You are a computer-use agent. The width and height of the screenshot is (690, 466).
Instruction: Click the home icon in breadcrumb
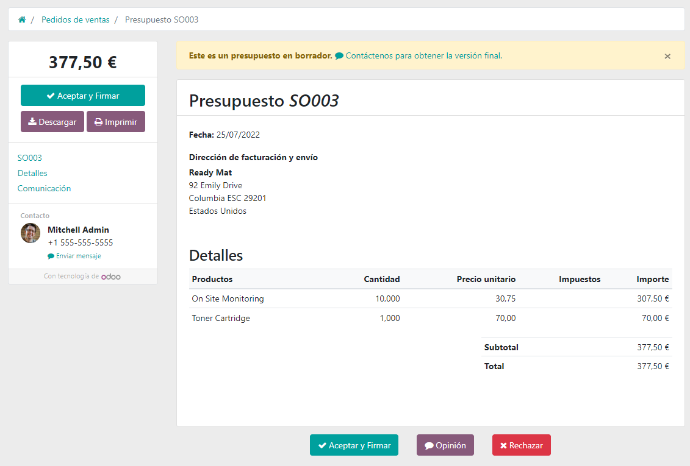pos(22,20)
